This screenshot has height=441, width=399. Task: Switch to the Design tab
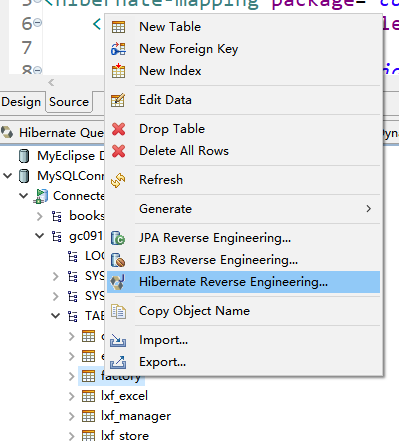coord(21,102)
